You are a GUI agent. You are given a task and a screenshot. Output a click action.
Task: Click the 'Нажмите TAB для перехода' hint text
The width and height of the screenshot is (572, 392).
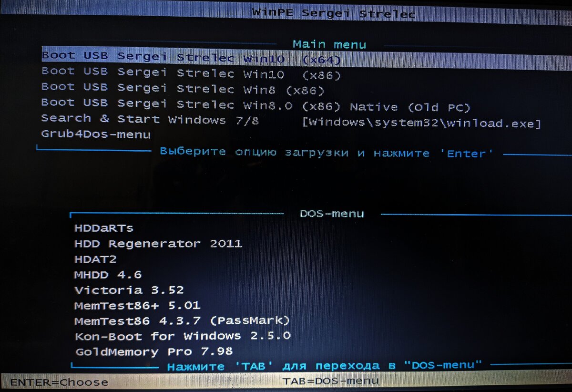pyautogui.click(x=325, y=366)
